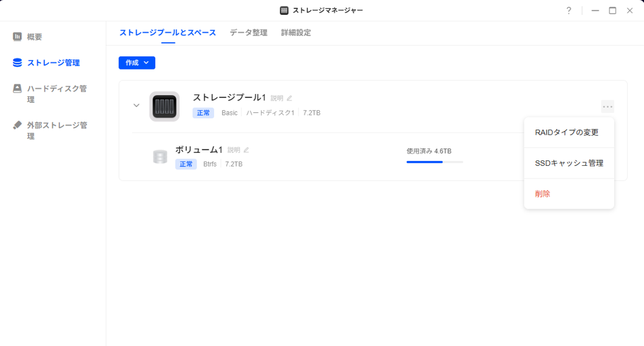The height and width of the screenshot is (346, 644).
Task: Collapse the ストレージプール1 chevron
Action: tap(136, 105)
